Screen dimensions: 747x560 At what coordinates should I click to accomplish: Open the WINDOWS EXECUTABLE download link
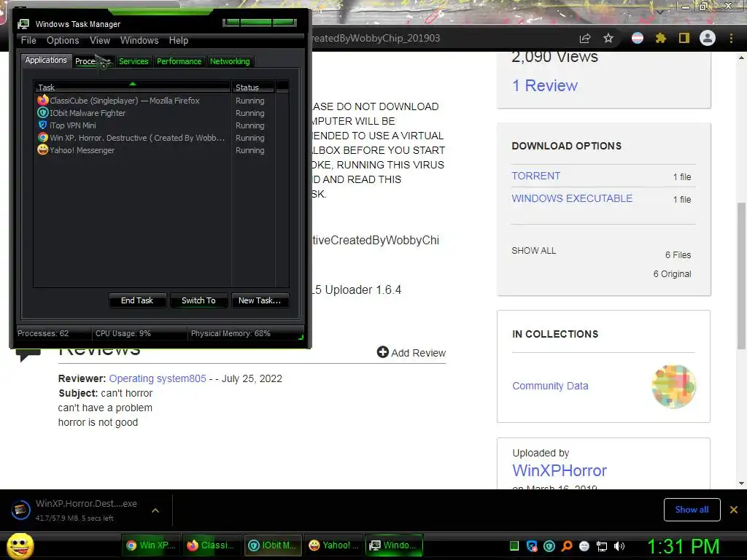pyautogui.click(x=572, y=198)
